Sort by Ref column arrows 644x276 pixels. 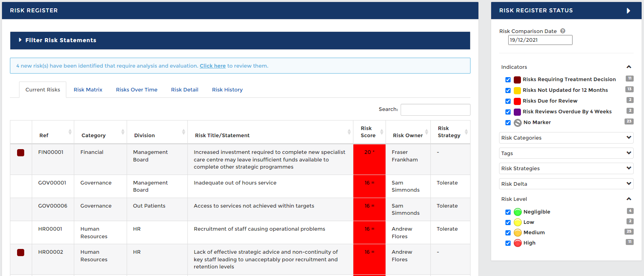(x=70, y=132)
